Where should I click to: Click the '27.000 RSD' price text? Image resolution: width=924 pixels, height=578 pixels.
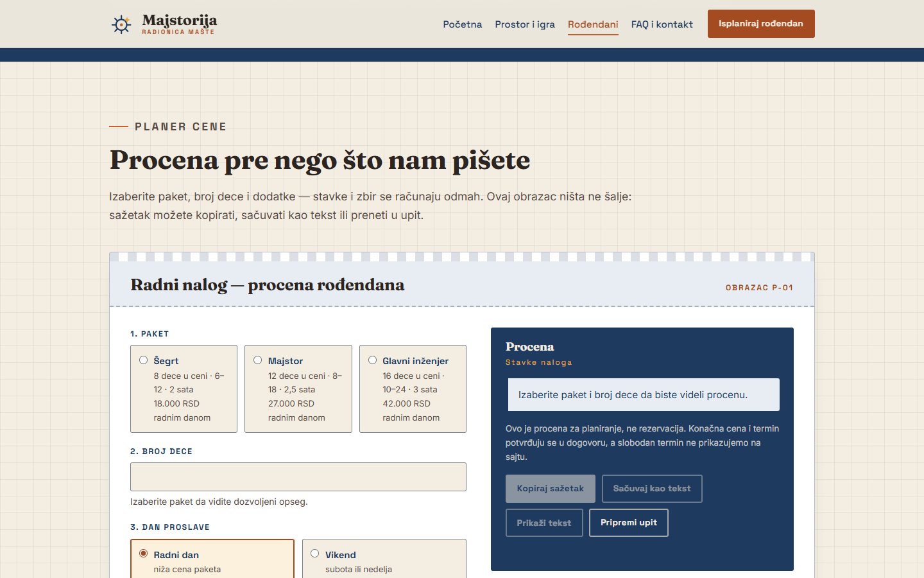291,403
